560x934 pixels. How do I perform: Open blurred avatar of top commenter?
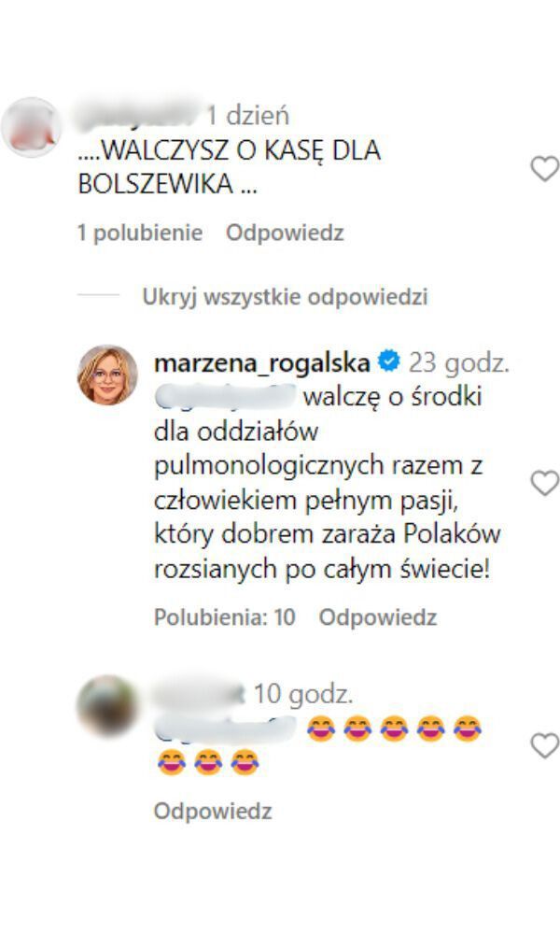31,127
